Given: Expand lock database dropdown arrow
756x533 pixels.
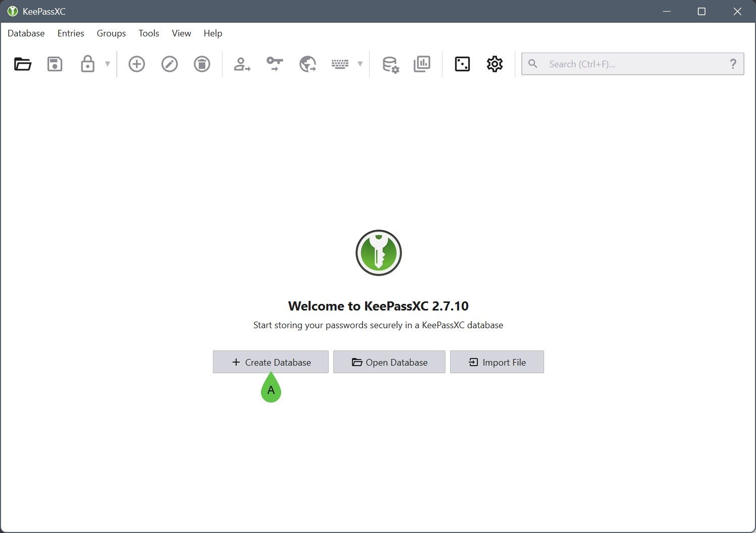Looking at the screenshot, I should 107,64.
